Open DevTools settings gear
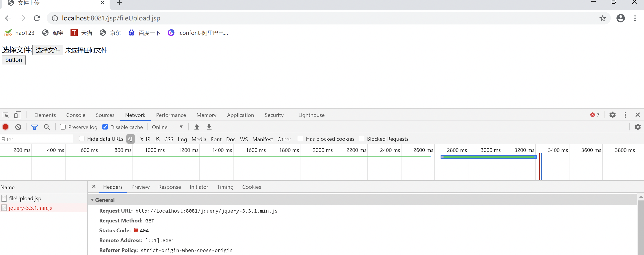Image resolution: width=644 pixels, height=255 pixels. click(613, 115)
